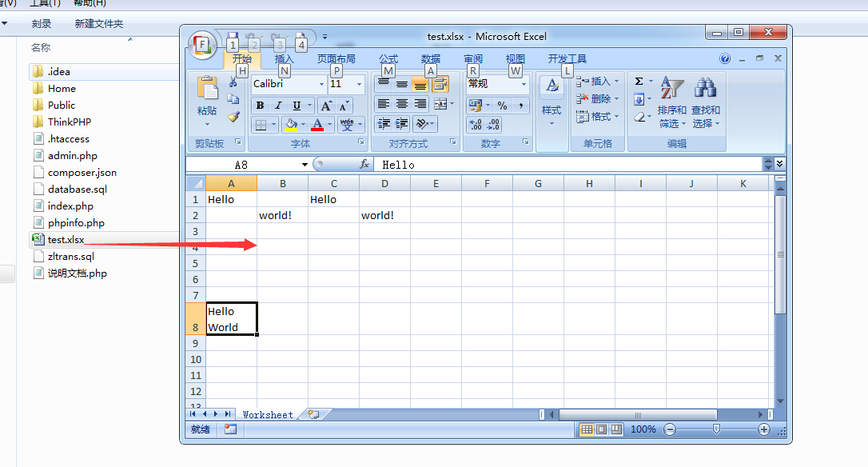
Task: Switch to the 插入 ribbon tab
Action: tap(284, 58)
